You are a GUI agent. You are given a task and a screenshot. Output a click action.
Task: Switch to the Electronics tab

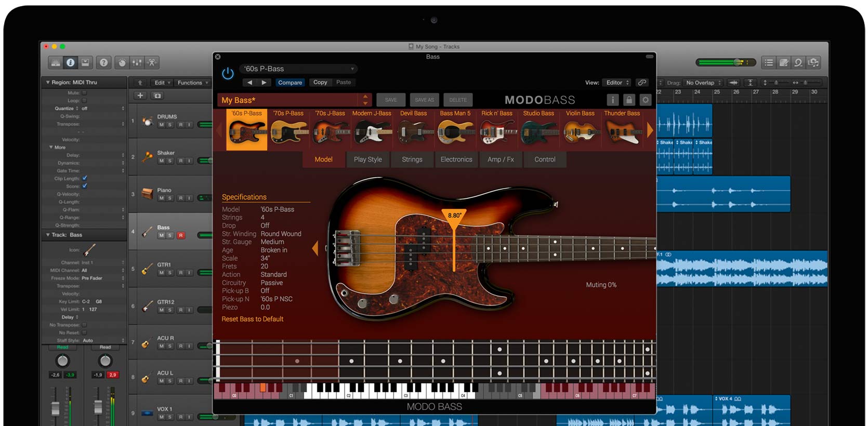click(x=456, y=159)
